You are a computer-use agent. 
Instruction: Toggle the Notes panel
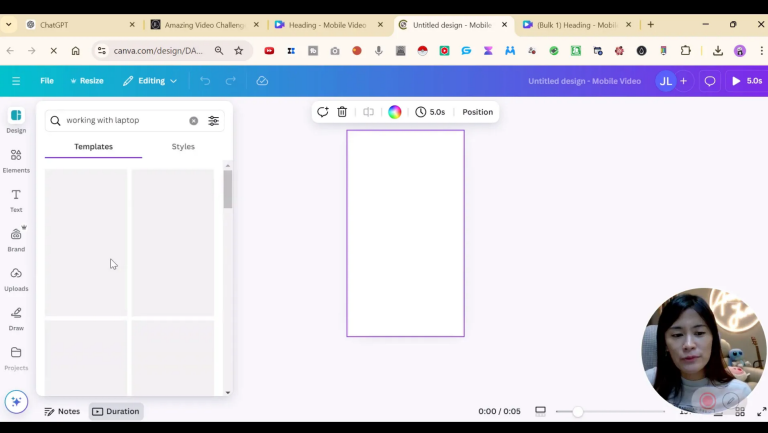[x=62, y=411]
